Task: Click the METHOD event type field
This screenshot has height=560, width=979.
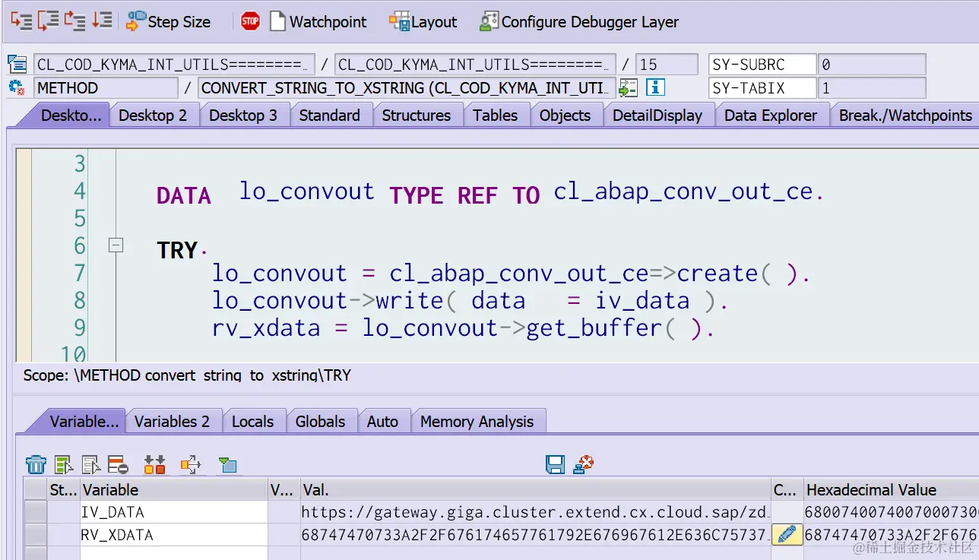Action: (106, 87)
